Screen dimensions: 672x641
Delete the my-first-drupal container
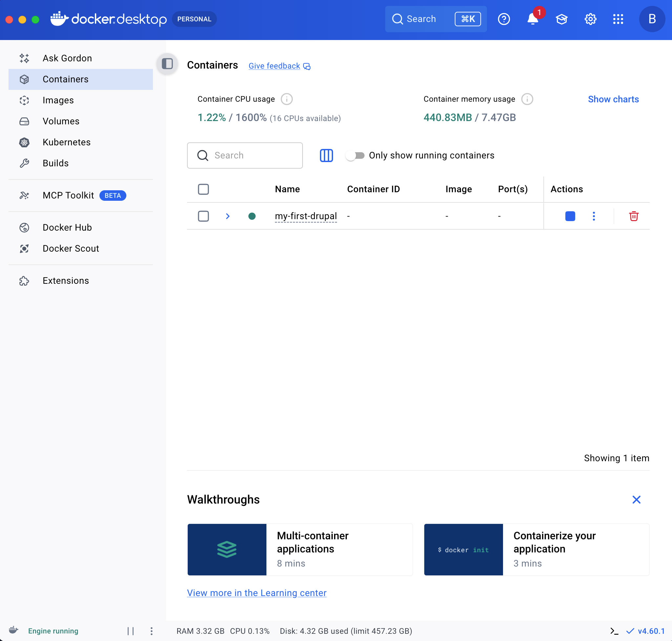pyautogui.click(x=633, y=216)
